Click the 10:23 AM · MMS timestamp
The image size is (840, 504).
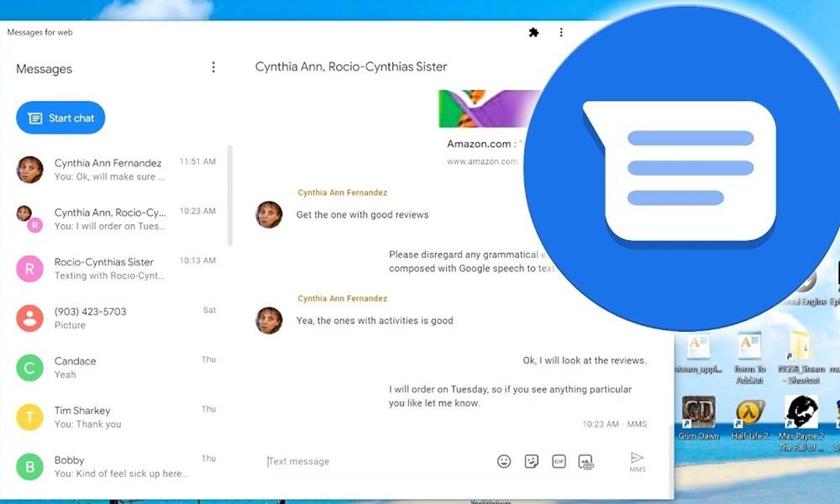pyautogui.click(x=615, y=423)
